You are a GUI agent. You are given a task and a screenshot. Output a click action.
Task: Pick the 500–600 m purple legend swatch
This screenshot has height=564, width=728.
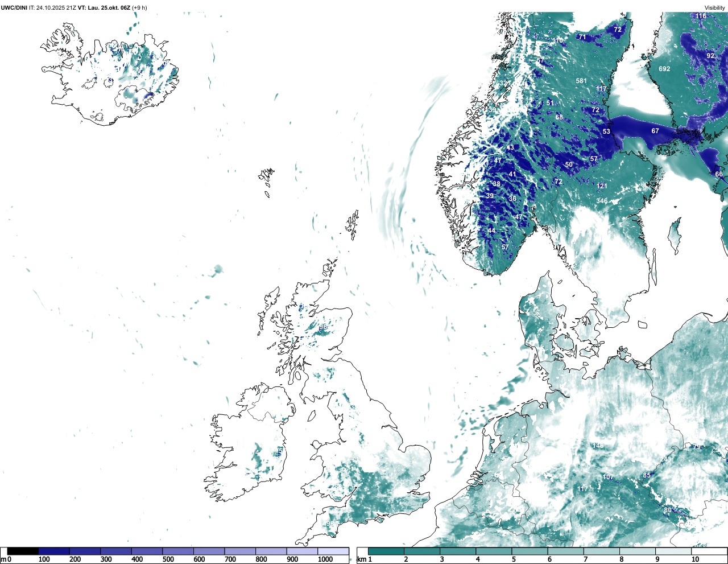[178, 551]
